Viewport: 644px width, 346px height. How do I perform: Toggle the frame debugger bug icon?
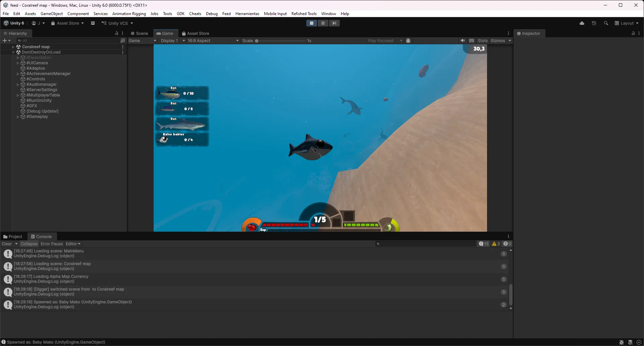[408, 41]
